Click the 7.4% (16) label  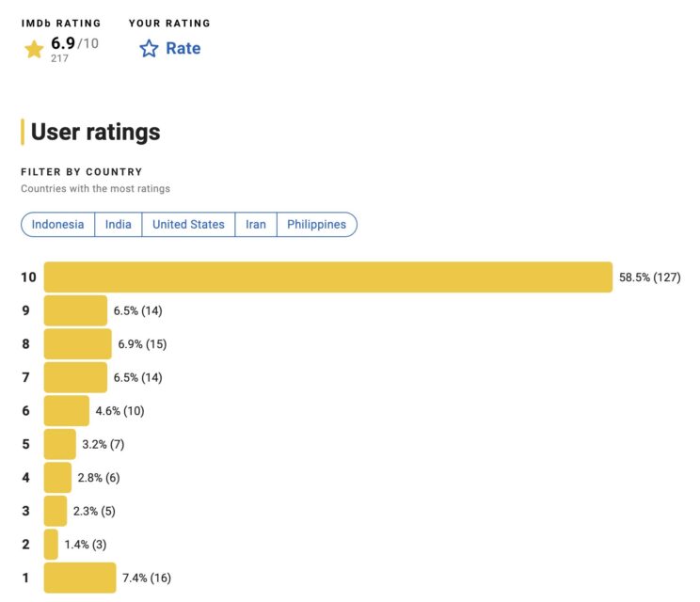point(146,578)
